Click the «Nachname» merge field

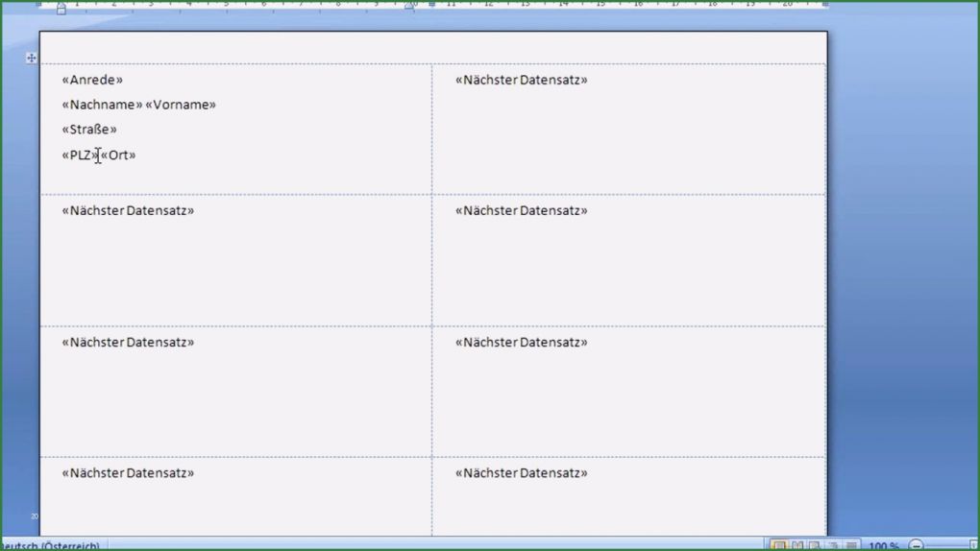pos(102,105)
